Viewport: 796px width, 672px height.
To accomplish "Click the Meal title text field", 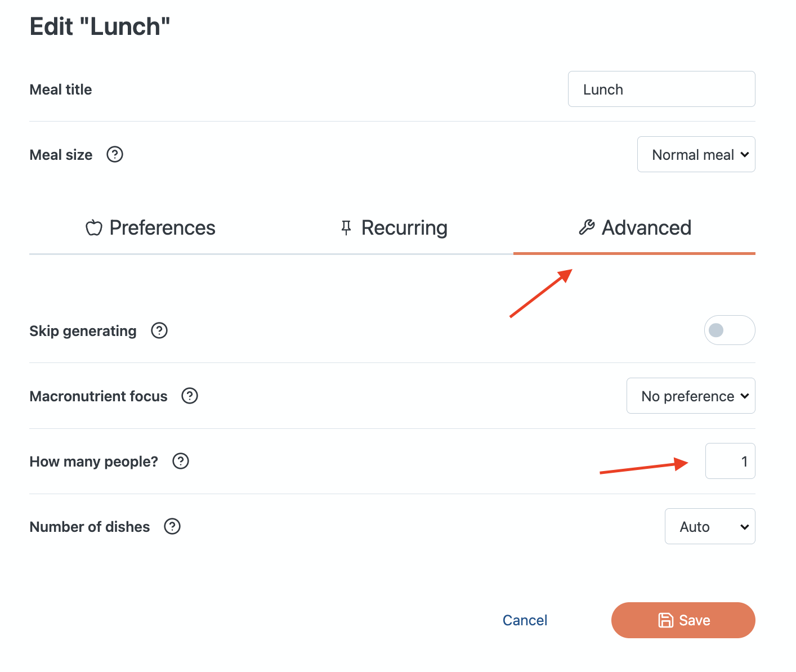I will (661, 89).
